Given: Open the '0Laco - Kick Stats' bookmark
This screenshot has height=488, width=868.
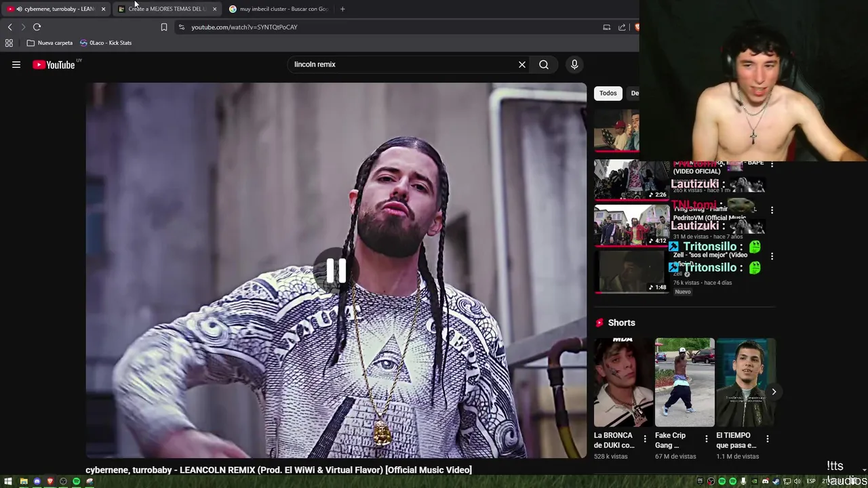Looking at the screenshot, I should (x=106, y=43).
